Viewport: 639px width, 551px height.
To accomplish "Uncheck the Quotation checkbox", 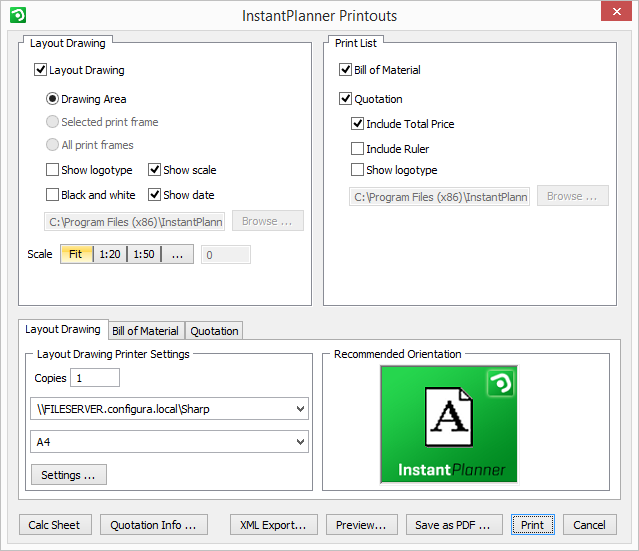I will 345,99.
